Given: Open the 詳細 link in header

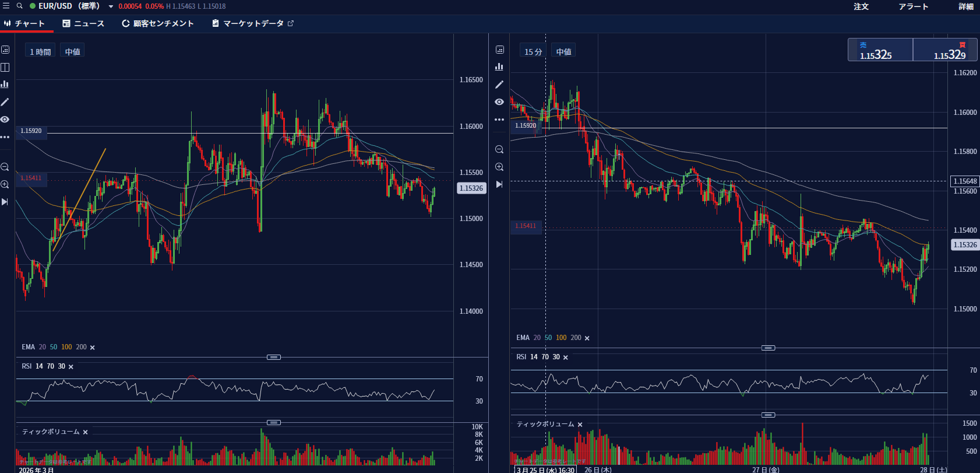Looking at the screenshot, I should click(966, 6).
